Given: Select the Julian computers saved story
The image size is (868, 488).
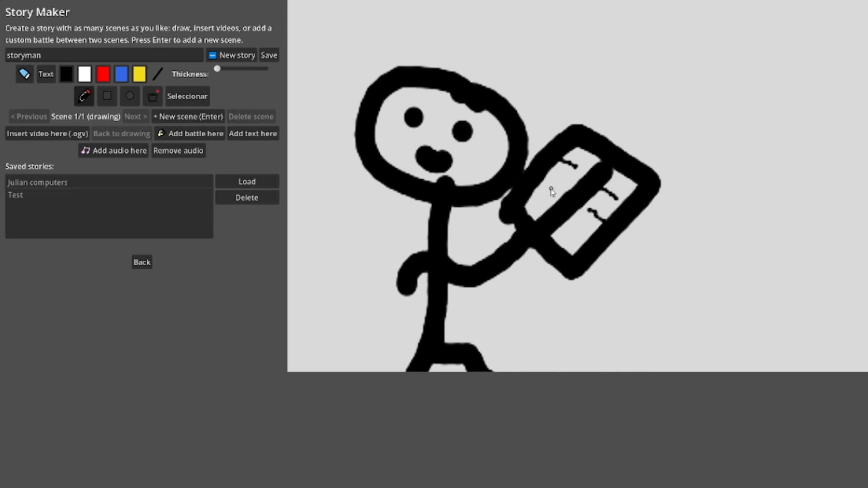Looking at the screenshot, I should [x=109, y=183].
